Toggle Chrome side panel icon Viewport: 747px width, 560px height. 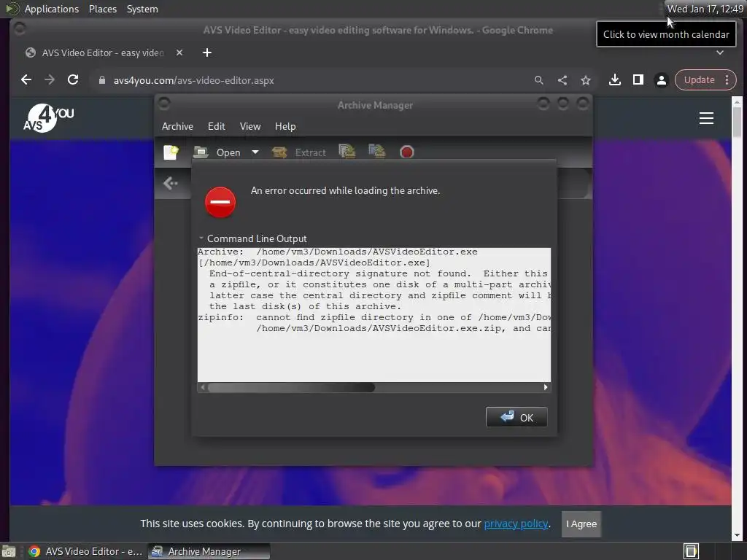[638, 80]
